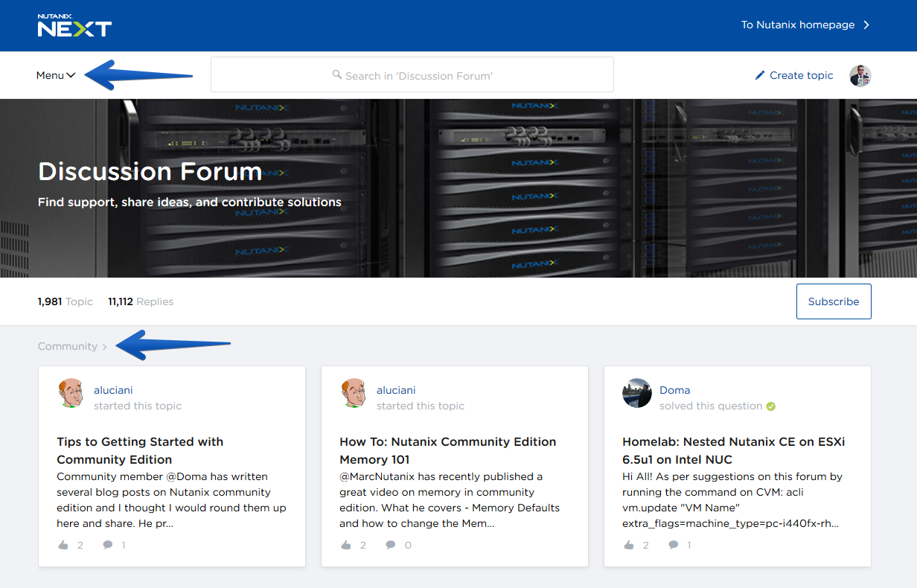Click the like thumb icon on Homelab card
The width and height of the screenshot is (917, 588).
pyautogui.click(x=629, y=545)
